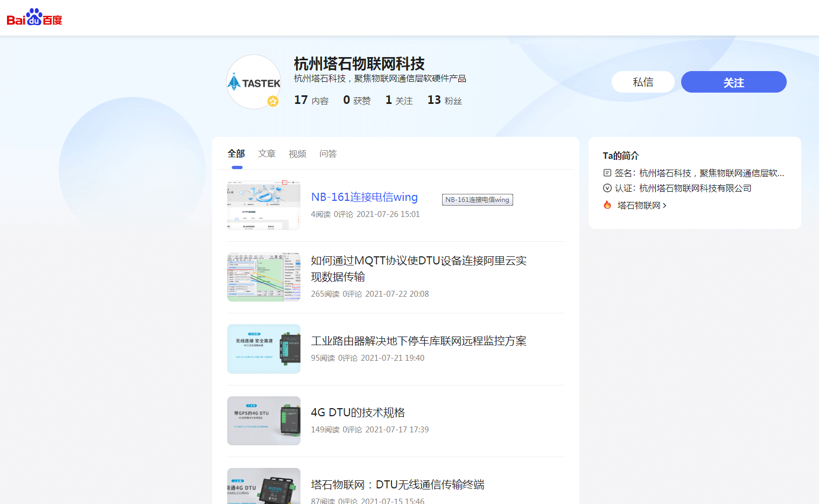Click 95阅读 0评论 2021-07-21 19:40 line
819x504 pixels.
368,358
